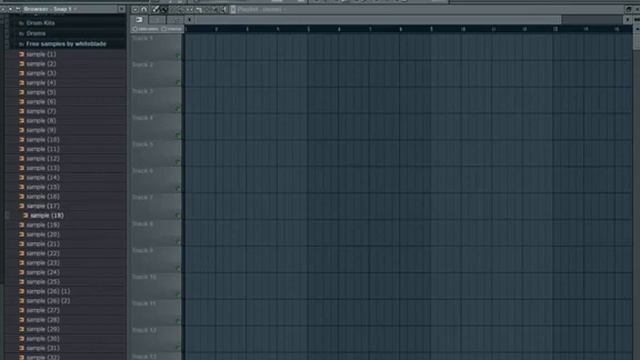Toggle mute for Track 2

pos(178,82)
